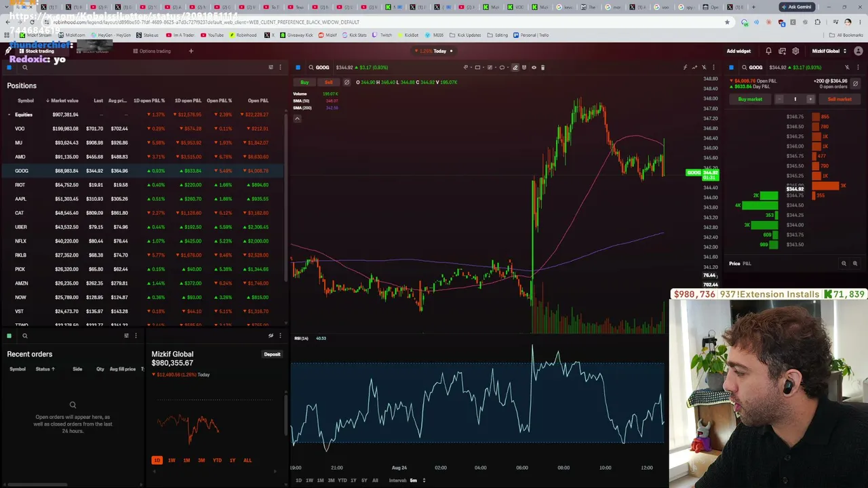Click the Deposit button
This screenshot has height=488, width=868.
click(272, 354)
